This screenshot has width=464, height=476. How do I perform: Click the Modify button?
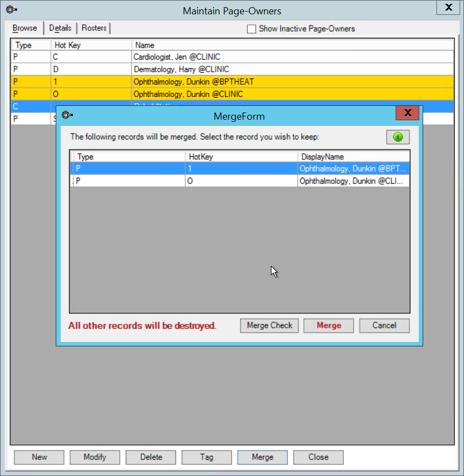click(95, 457)
